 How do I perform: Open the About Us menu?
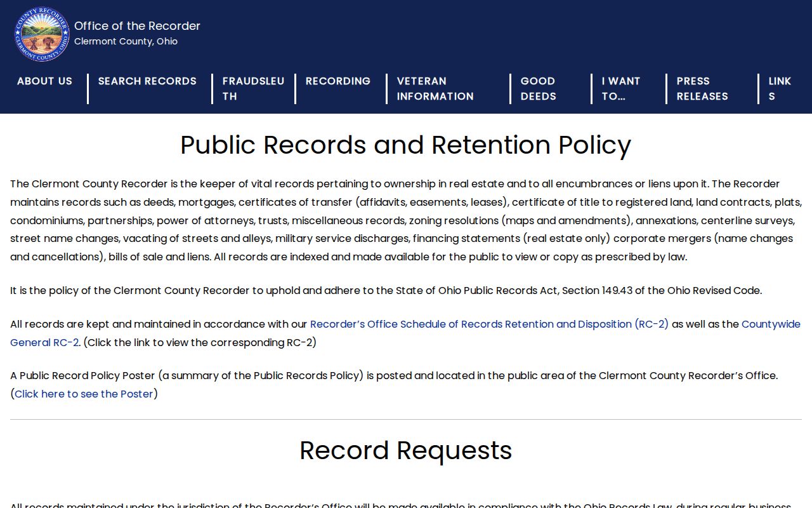pyautogui.click(x=44, y=81)
